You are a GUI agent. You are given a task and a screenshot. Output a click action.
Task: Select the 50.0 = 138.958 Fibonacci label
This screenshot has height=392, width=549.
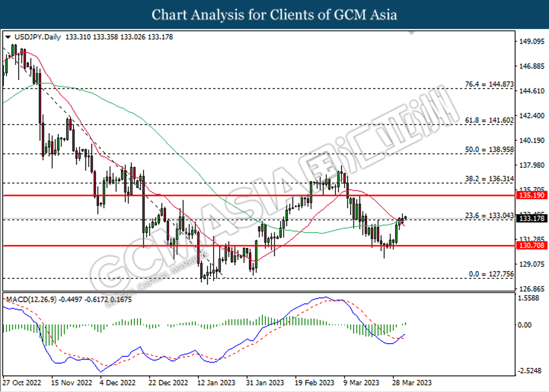489,149
